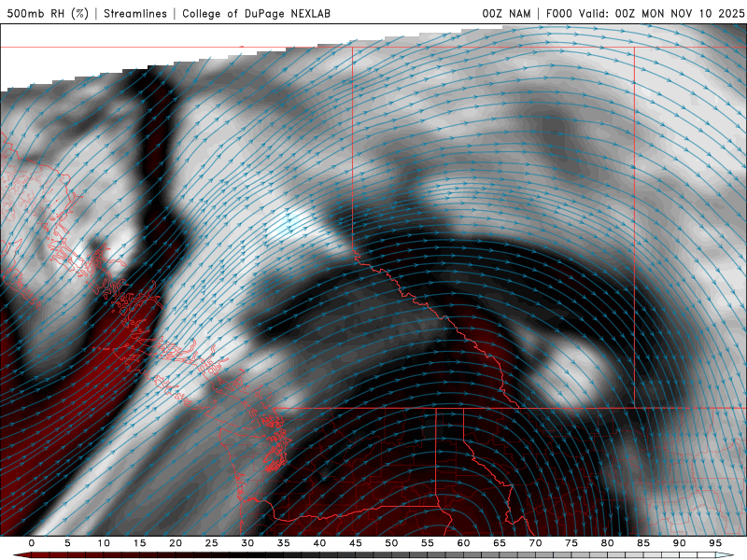Click the 'Streamlines' label in header
Screen dimensions: 747x560
tap(135, 14)
